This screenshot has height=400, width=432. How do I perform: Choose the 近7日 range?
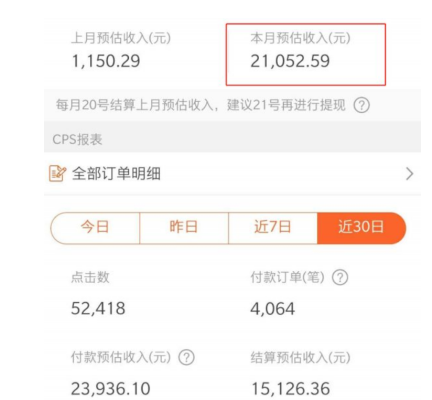pyautogui.click(x=273, y=228)
